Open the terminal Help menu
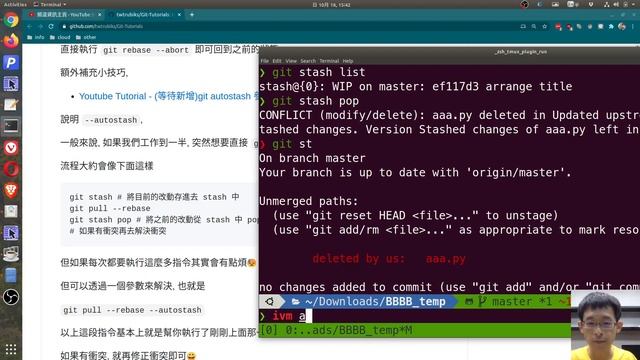640x360 pixels. [348, 61]
